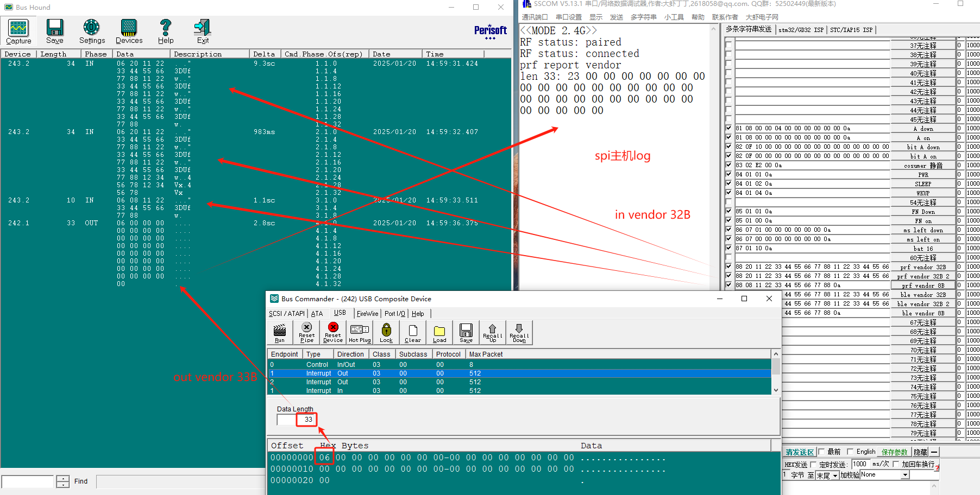Uncheck the 'A down' row checkbox
Screen dimensions: 980x495
pyautogui.click(x=728, y=128)
